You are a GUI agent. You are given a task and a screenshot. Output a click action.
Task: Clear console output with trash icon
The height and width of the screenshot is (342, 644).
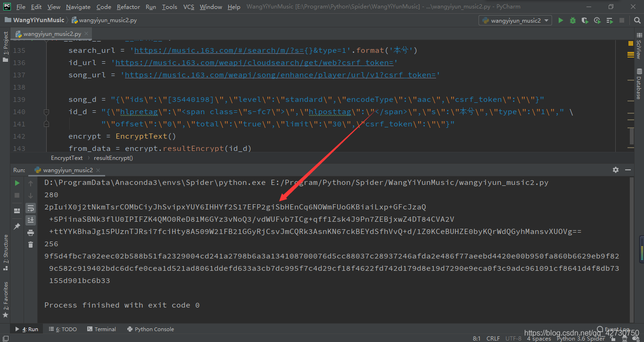pyautogui.click(x=31, y=244)
